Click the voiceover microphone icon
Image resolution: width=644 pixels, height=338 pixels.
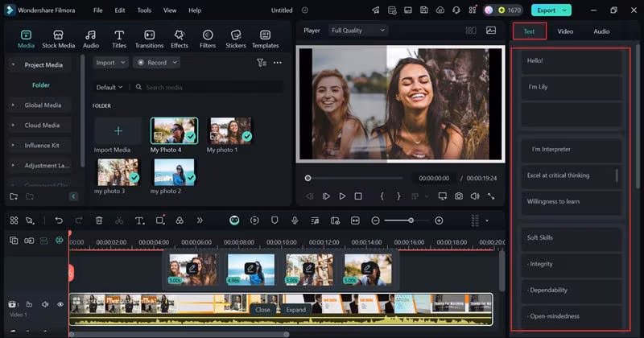(295, 221)
